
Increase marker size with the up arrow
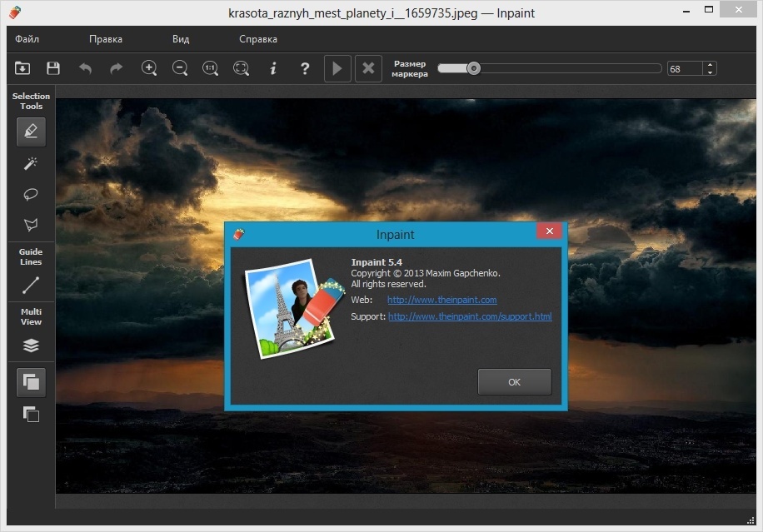pyautogui.click(x=711, y=65)
